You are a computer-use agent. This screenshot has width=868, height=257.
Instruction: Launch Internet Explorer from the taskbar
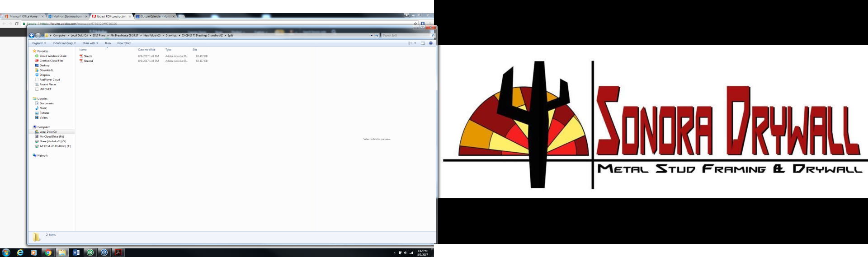20,252
